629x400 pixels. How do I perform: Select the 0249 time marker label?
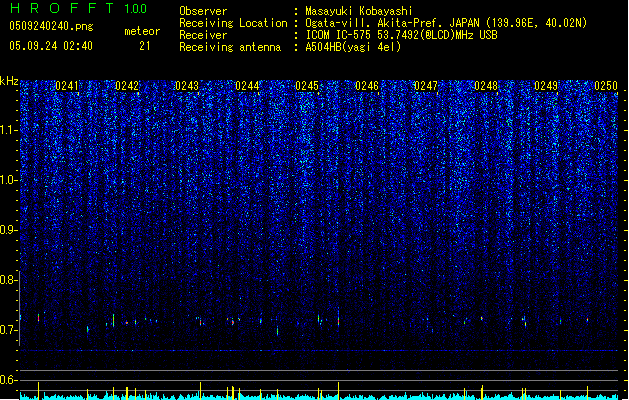pyautogui.click(x=546, y=86)
